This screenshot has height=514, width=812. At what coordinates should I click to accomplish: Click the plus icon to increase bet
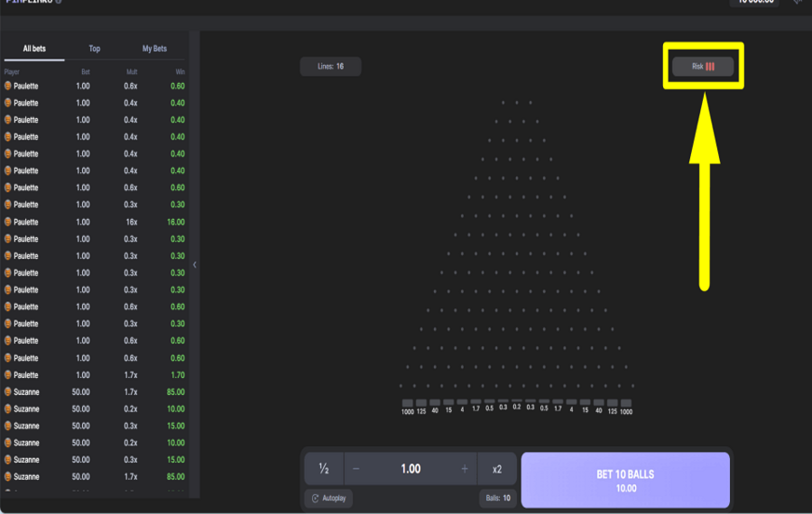[x=465, y=469]
